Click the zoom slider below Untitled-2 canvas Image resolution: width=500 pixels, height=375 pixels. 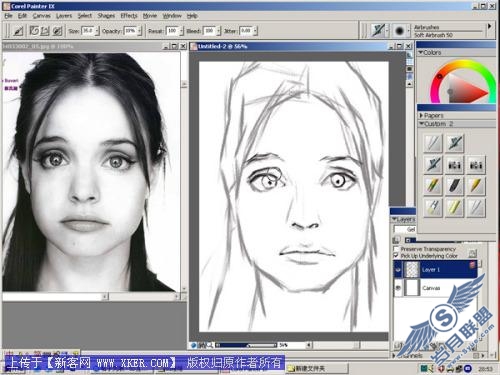pyautogui.click(x=246, y=345)
